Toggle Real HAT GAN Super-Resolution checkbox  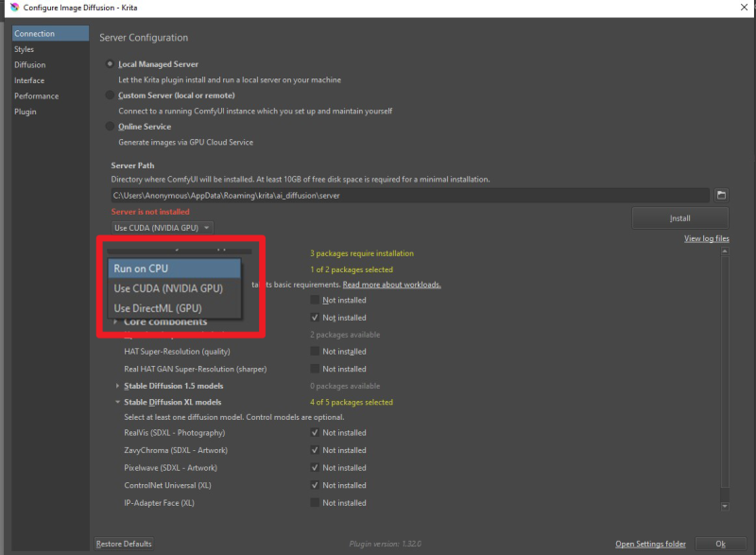(315, 369)
